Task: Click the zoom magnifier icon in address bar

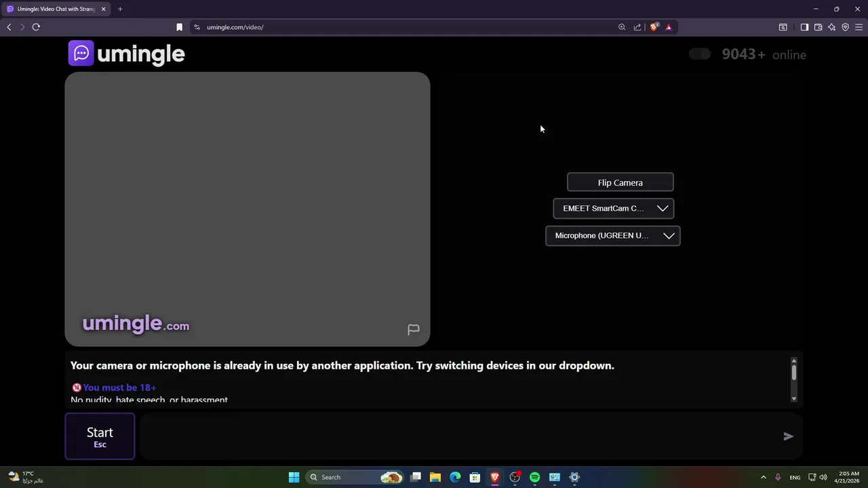Action: coord(622,27)
